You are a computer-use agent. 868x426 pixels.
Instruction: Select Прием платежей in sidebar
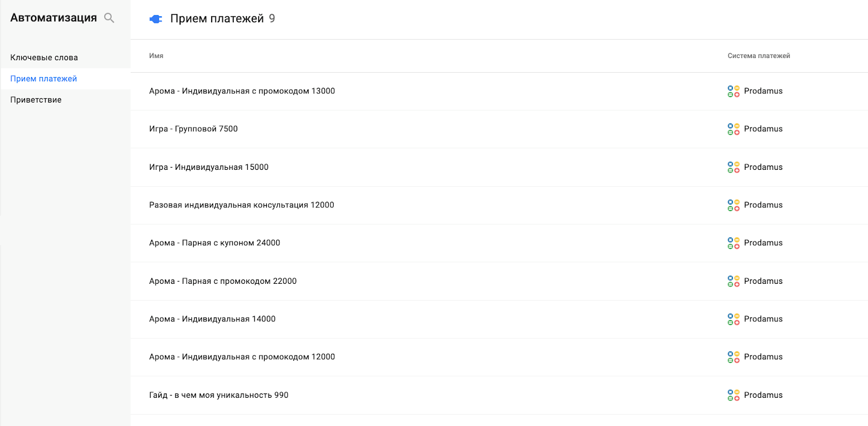tap(43, 79)
